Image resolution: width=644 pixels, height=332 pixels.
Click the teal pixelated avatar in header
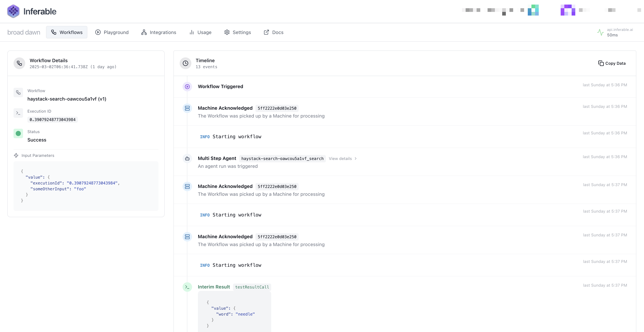click(x=533, y=10)
